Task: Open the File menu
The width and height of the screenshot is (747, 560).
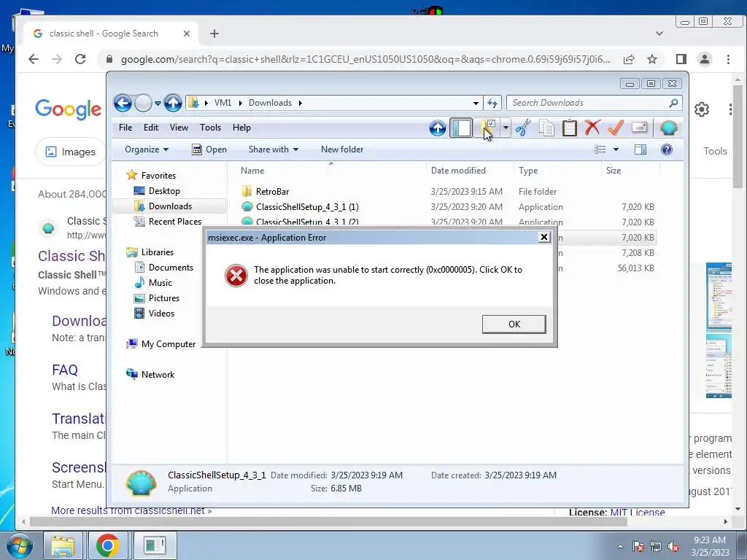Action: (x=125, y=128)
